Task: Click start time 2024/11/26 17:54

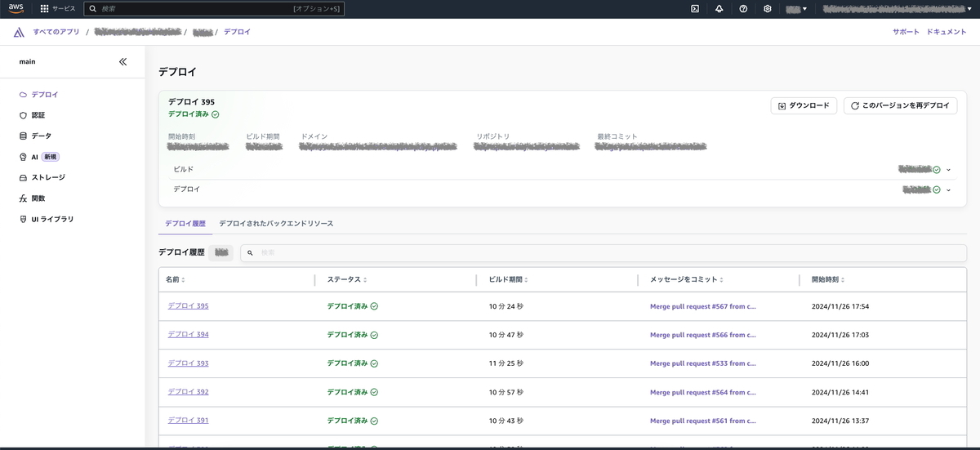Action: (x=840, y=306)
